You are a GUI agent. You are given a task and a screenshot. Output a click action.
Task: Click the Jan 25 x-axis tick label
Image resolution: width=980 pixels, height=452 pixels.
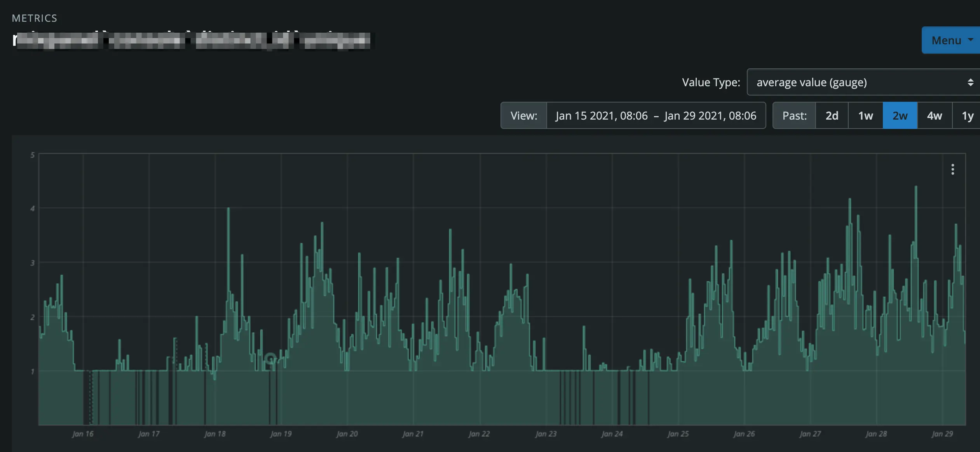point(678,434)
